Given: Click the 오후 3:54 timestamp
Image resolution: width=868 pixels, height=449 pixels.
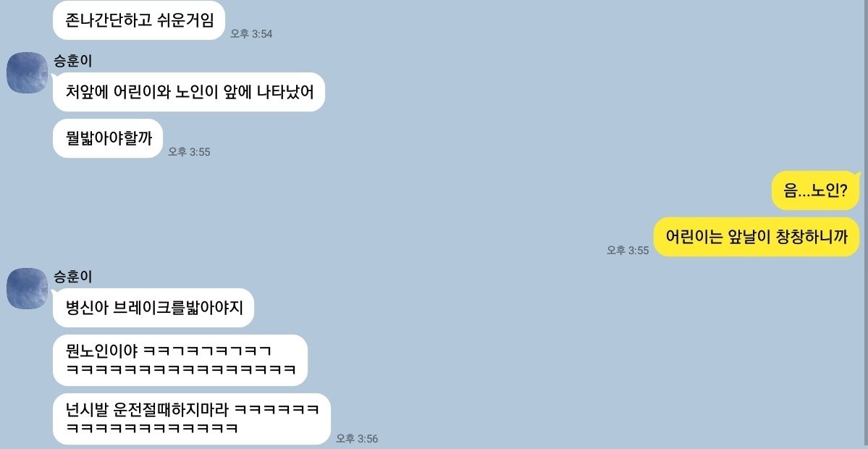Looking at the screenshot, I should (x=251, y=34).
